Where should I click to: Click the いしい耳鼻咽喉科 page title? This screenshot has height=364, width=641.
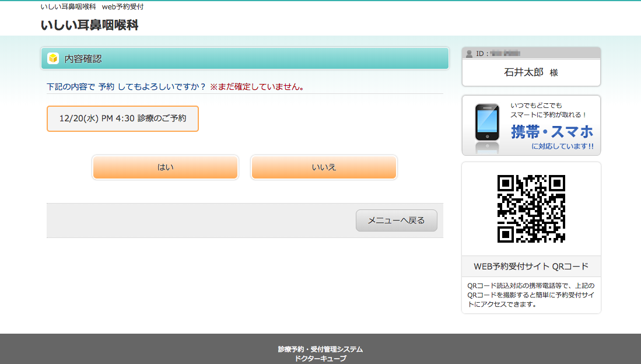(89, 25)
